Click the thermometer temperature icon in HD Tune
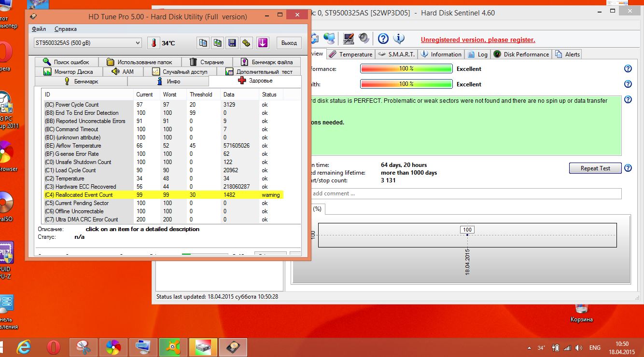 [153, 43]
